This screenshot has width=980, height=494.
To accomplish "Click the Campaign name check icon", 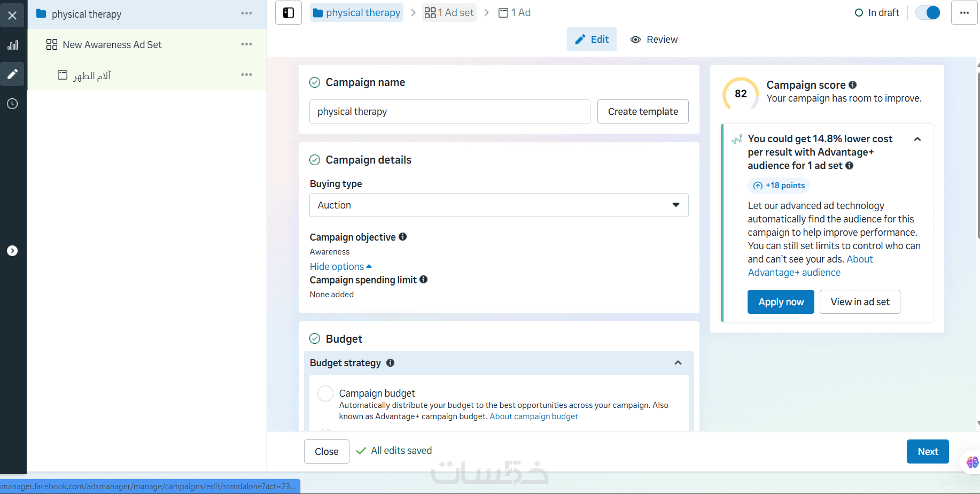I will pos(315,82).
